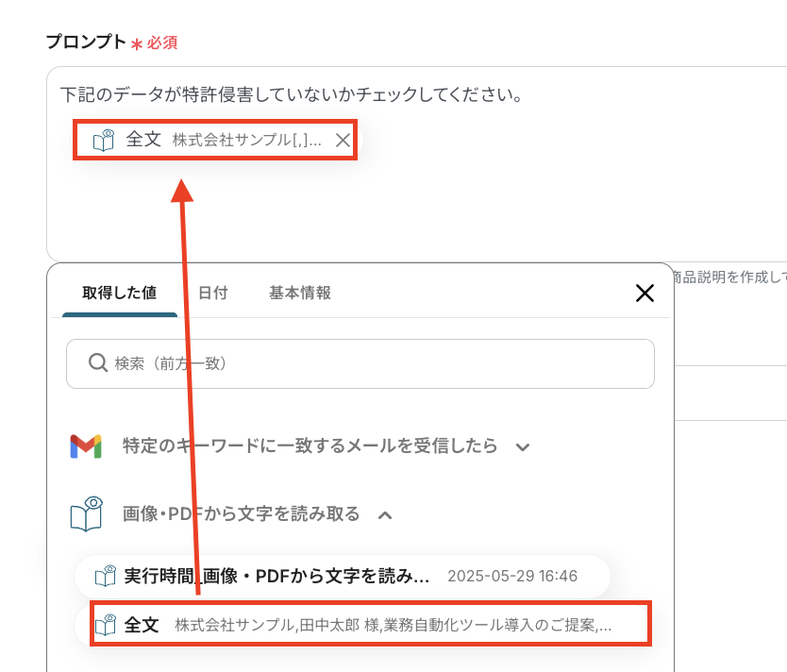Expand 特定のキーワードに一致するメールを受信したら section

pos(523,446)
